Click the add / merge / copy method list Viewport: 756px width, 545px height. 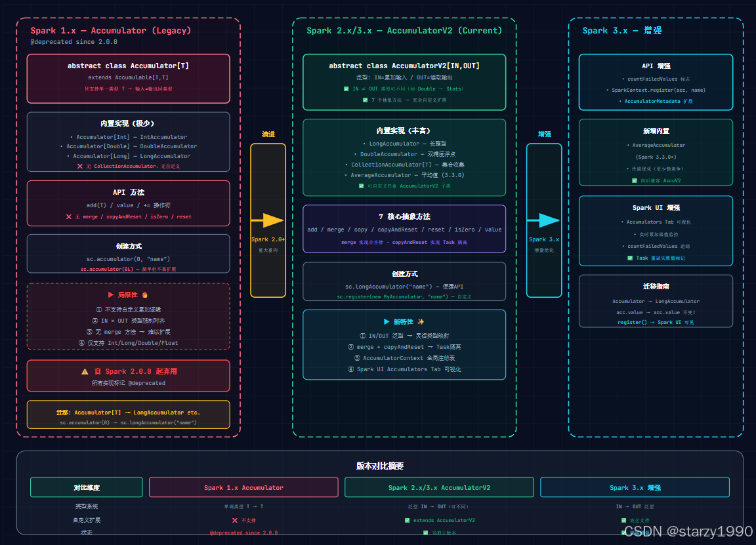click(x=404, y=230)
